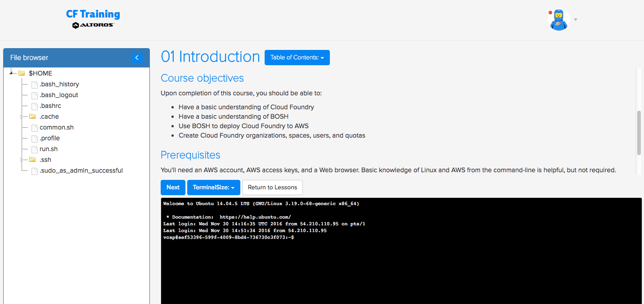Image resolution: width=644 pixels, height=304 pixels.
Task: Click the CF Training Altoros logo
Action: pyautogui.click(x=93, y=19)
